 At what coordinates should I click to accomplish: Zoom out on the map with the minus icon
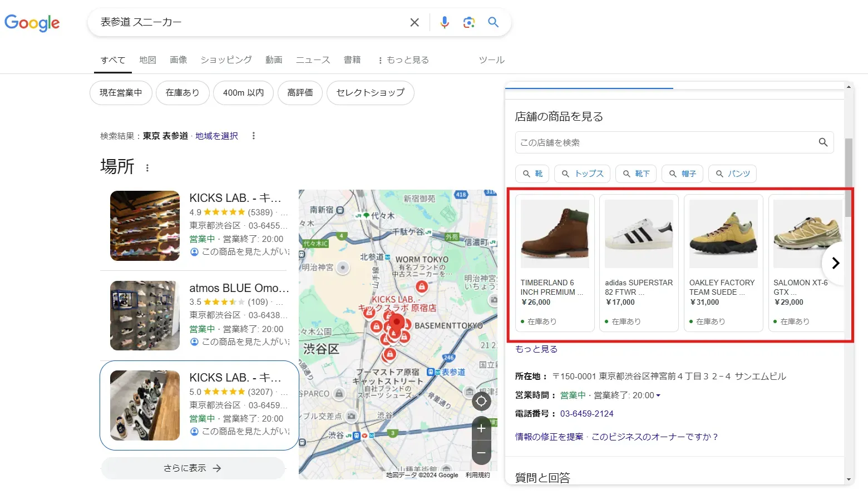(481, 453)
